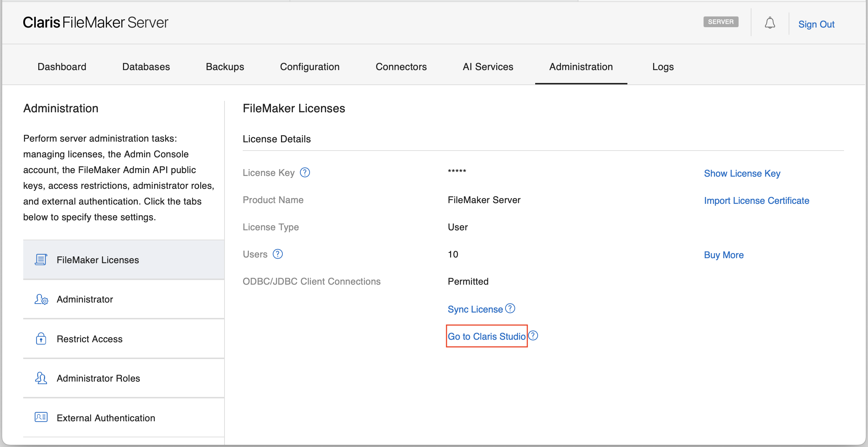Viewport: 868px width, 447px height.
Task: Select the Administrator Roles people icon
Action: tap(41, 378)
